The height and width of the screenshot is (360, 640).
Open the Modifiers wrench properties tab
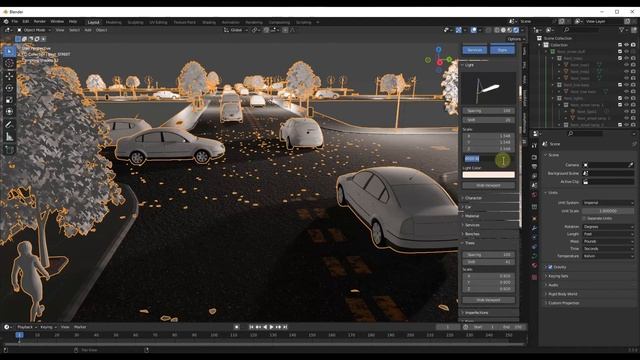point(534,228)
